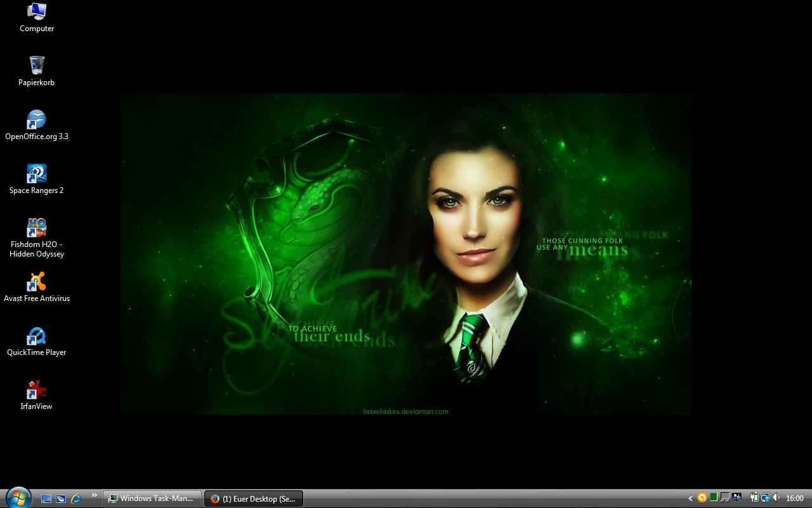Screen dimensions: 812x508
Task: Click the gray monitor tray icon
Action: (725, 497)
